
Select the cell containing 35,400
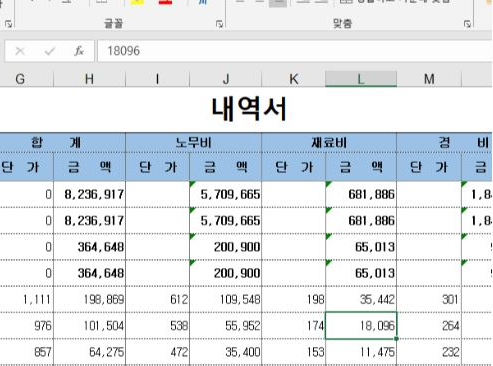point(226,352)
